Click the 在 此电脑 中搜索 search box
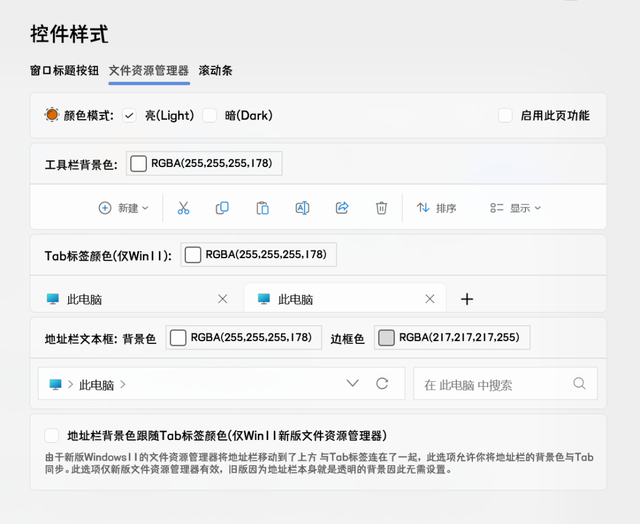Screen dimensions: 640x524 505,383
